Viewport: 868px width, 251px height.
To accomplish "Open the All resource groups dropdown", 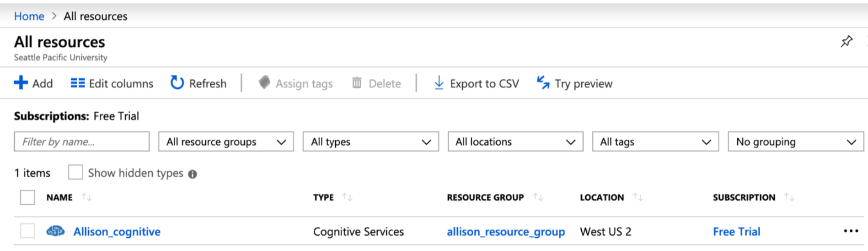I will point(226,142).
